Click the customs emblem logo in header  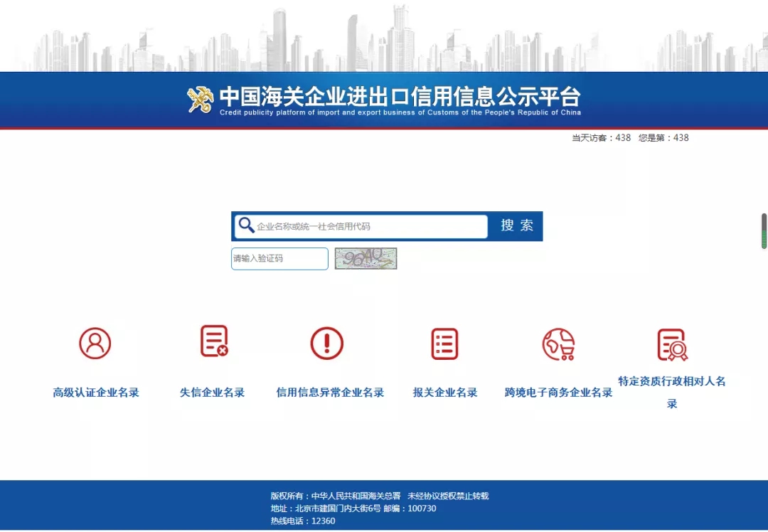[x=198, y=97]
